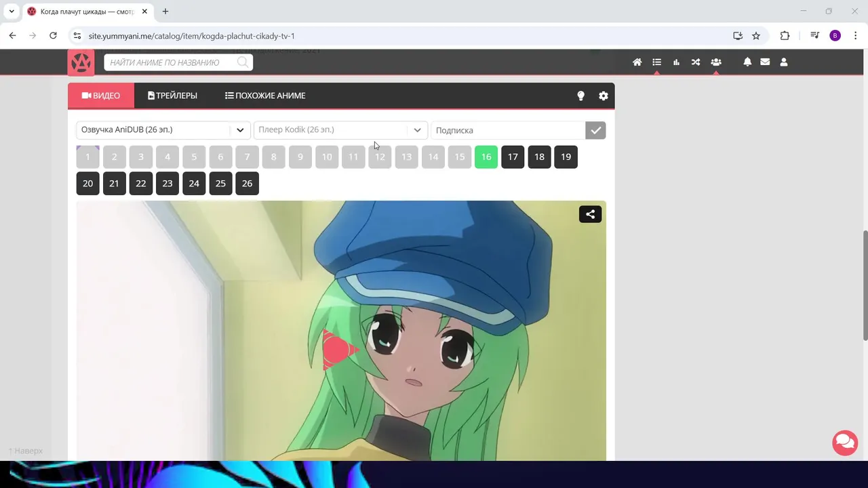868x488 pixels.
Task: Click the page vertical scrollbar thumb
Action: tap(865, 285)
